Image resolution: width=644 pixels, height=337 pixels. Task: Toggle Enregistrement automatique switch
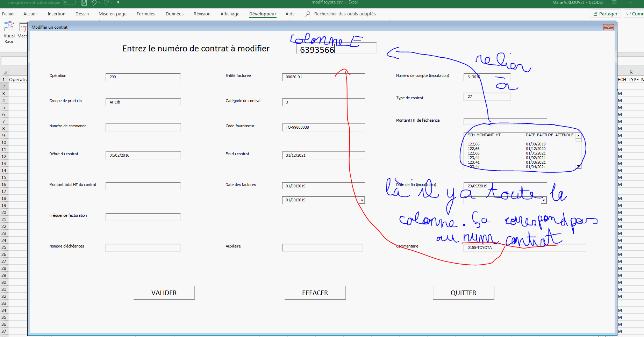coord(69,2)
